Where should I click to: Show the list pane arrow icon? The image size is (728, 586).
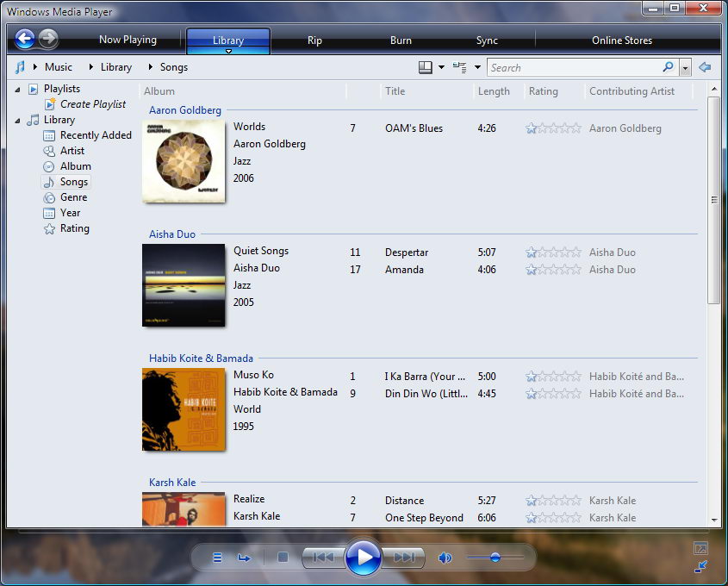pyautogui.click(x=705, y=67)
